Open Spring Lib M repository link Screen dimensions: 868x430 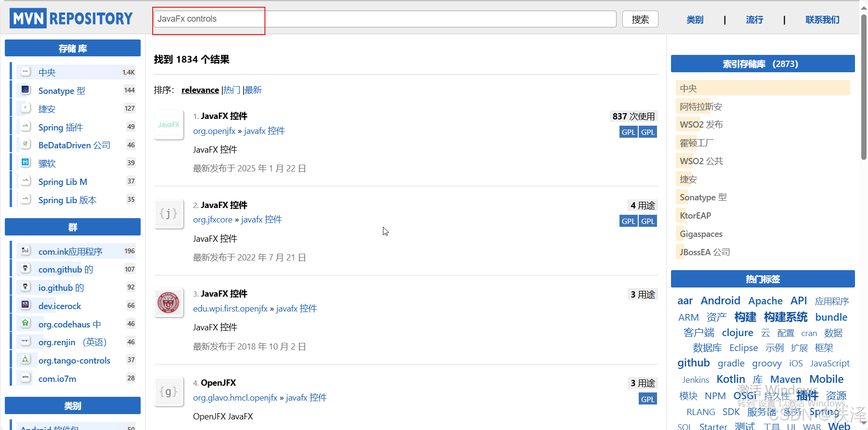[x=63, y=182]
